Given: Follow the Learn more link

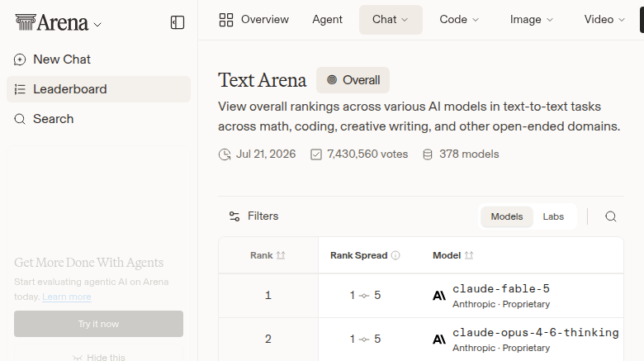Looking at the screenshot, I should coord(67,297).
